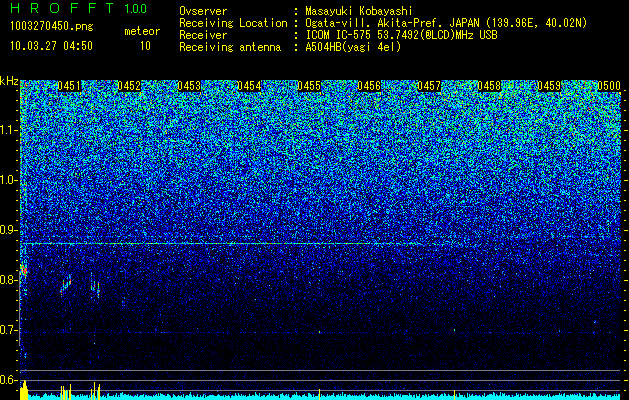The image size is (629, 400).
Task: Click the 0.9 kHz axis label
Action: (x=9, y=230)
